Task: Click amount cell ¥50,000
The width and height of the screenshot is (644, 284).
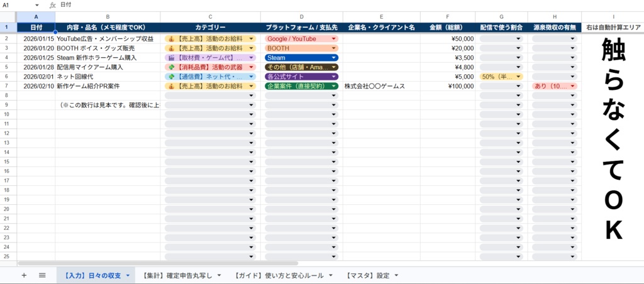Action: click(x=448, y=39)
